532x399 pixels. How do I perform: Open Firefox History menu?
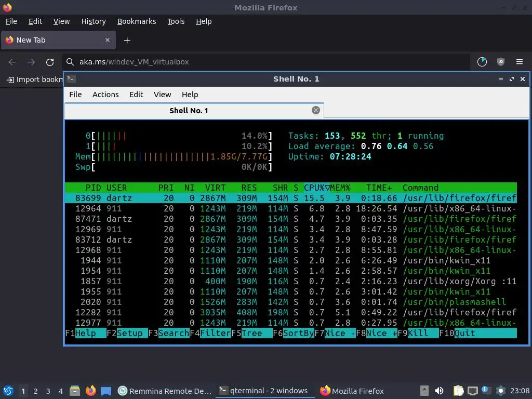pyautogui.click(x=94, y=21)
